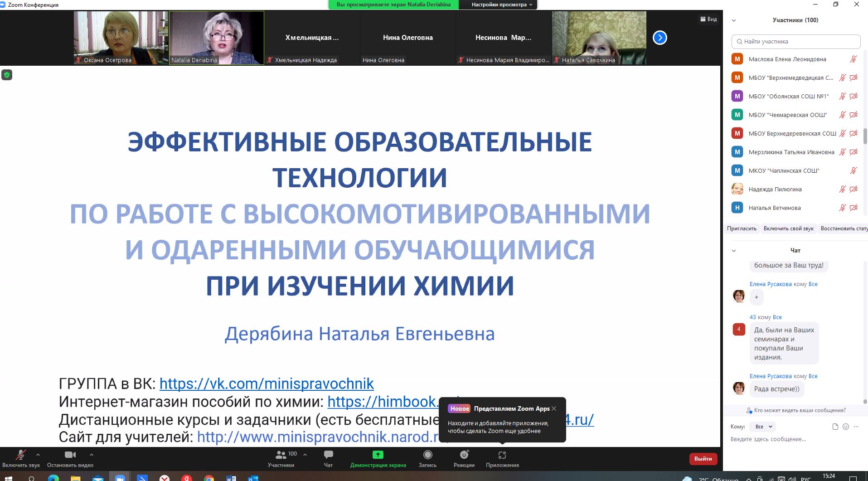Stop camera with Остановить видео
This screenshot has height=481, width=868.
[x=70, y=458]
